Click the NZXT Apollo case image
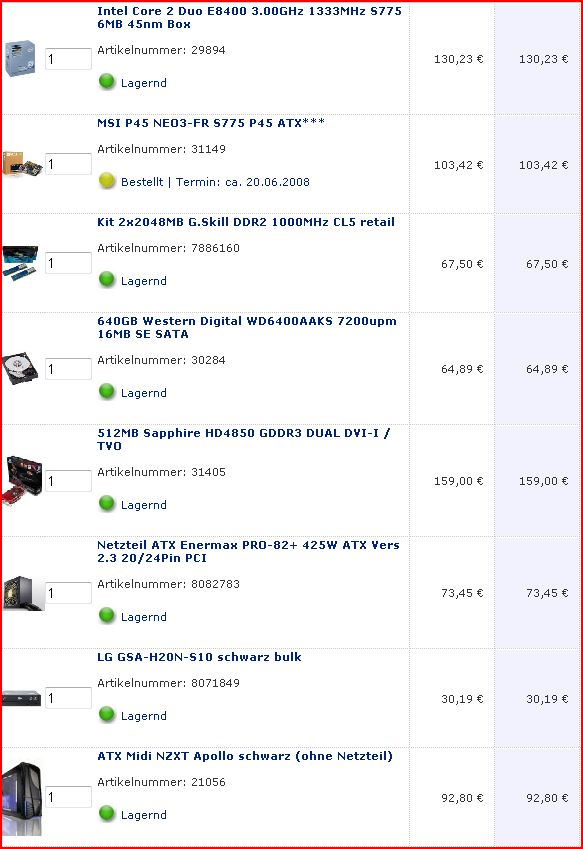 (22, 799)
